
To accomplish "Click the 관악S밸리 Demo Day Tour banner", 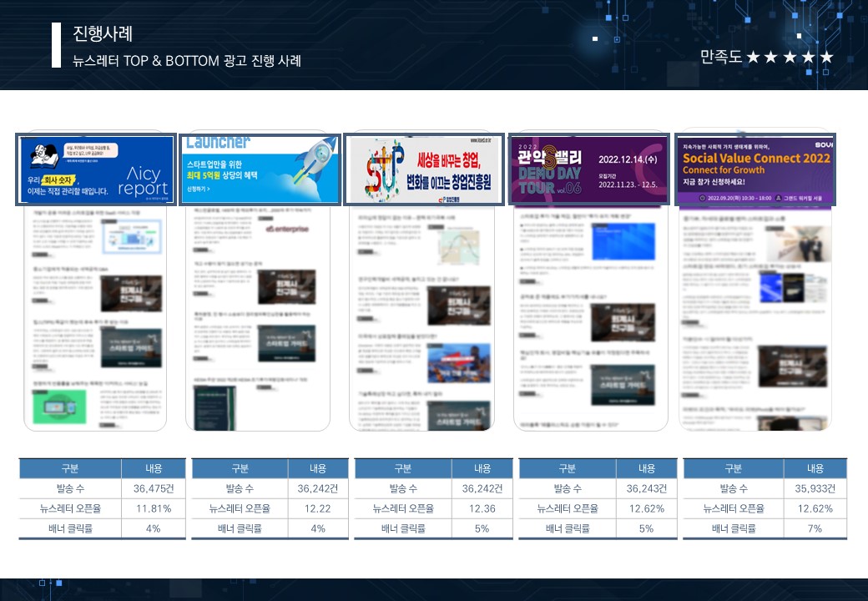I will (589, 169).
